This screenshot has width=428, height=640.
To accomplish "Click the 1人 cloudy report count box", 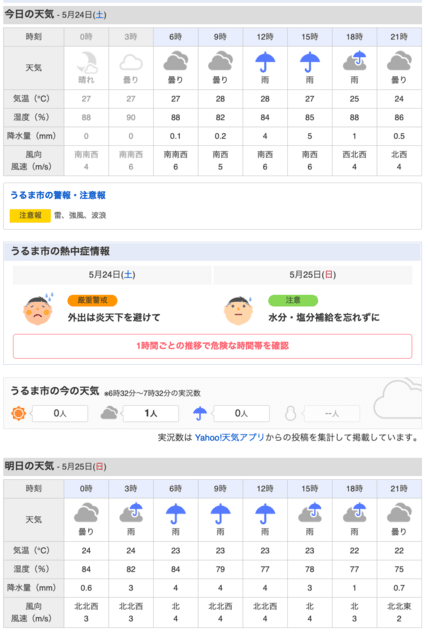I will (151, 413).
